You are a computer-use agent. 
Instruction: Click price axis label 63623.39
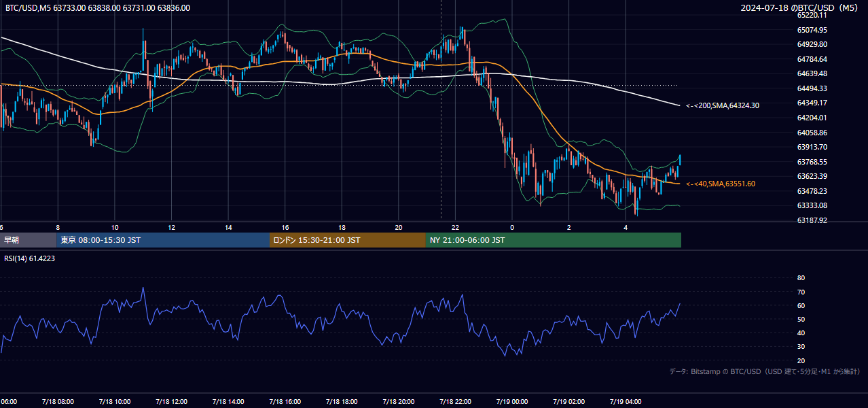click(x=812, y=176)
